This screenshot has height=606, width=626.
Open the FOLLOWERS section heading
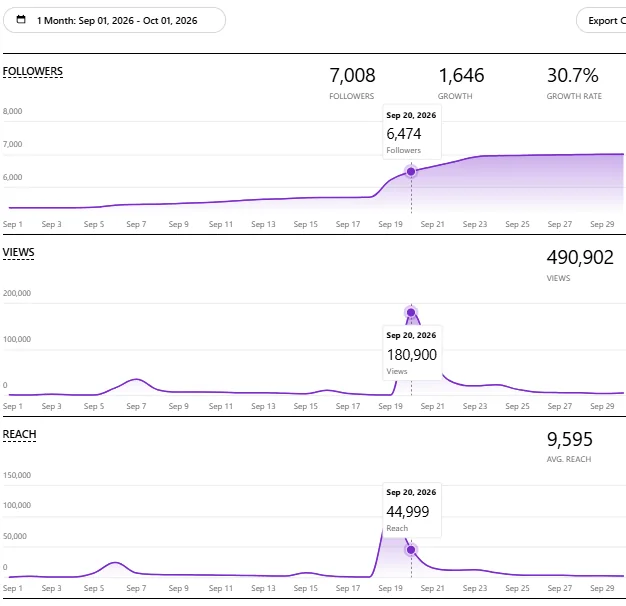pyautogui.click(x=33, y=71)
